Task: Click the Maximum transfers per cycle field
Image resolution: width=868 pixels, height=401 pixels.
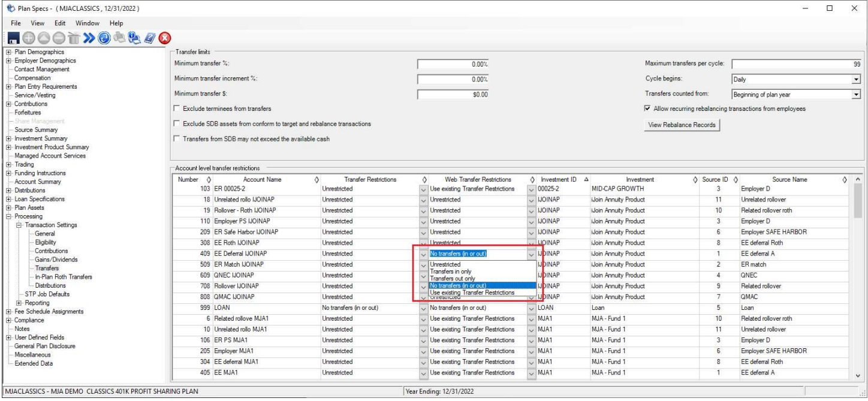Action: [796, 64]
